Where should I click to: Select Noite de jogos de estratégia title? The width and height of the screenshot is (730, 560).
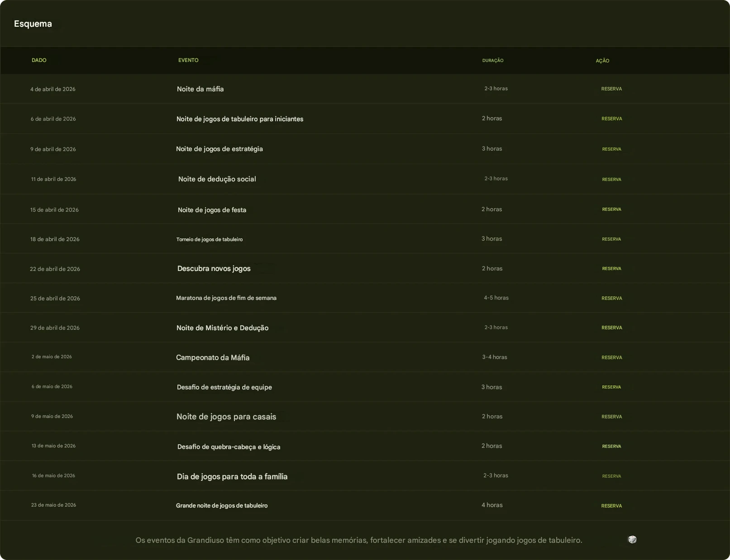tap(219, 149)
